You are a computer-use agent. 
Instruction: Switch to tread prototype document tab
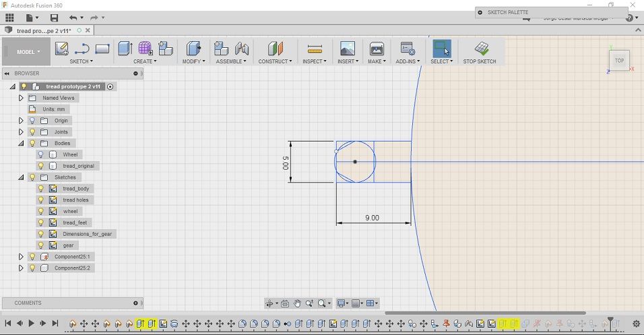pos(44,31)
